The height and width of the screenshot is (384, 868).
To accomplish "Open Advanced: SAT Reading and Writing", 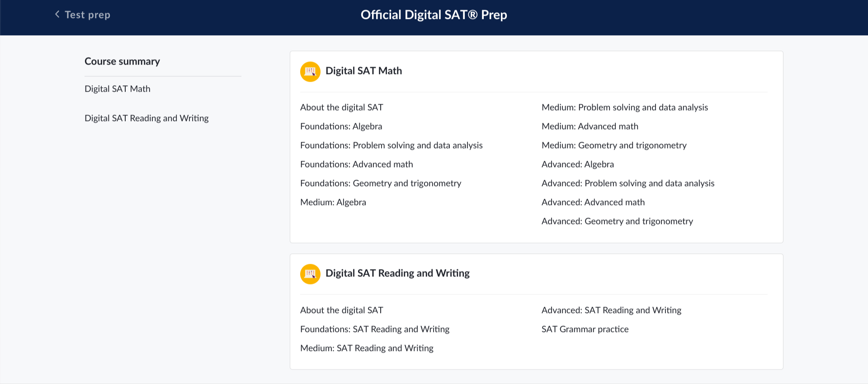I will pos(611,310).
